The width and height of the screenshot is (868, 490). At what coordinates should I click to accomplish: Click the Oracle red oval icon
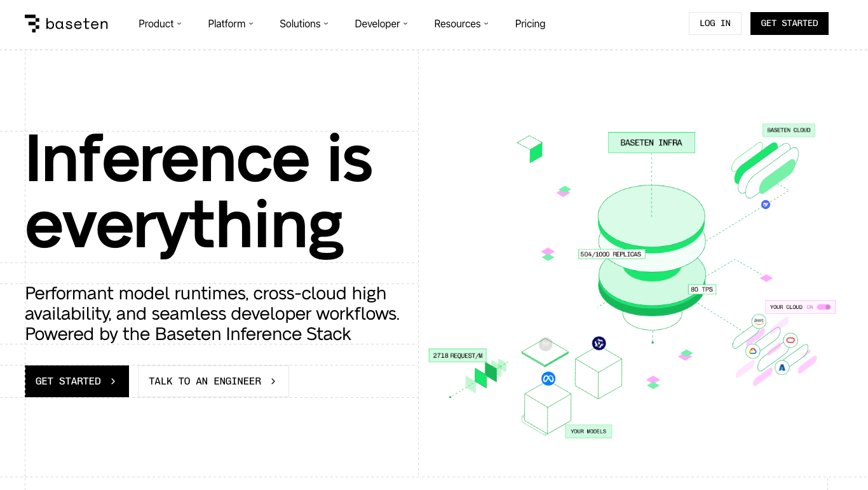[x=790, y=340]
